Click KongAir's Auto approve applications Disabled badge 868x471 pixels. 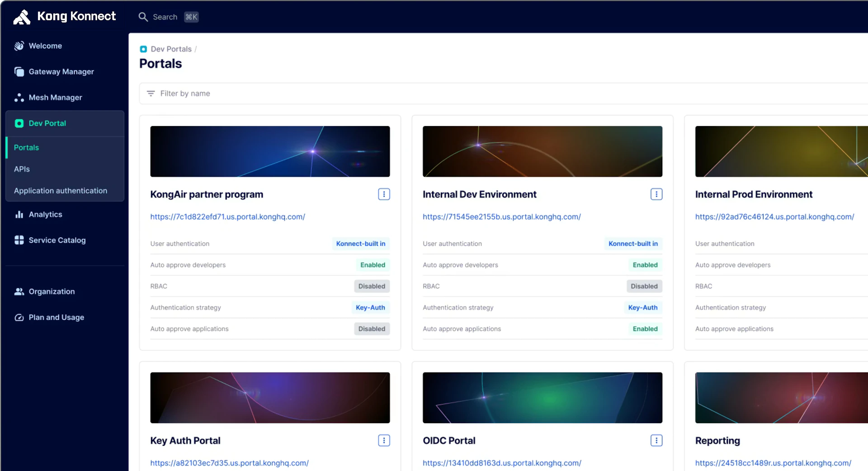click(372, 329)
